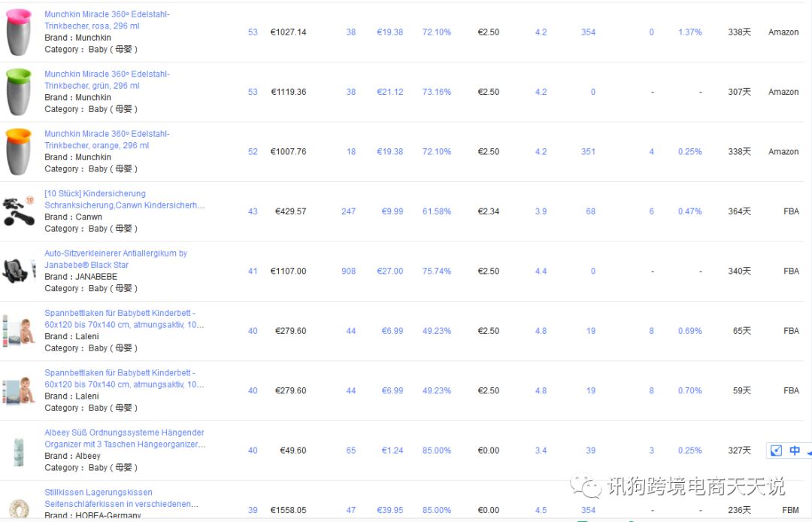
Task: Open the Auto-Sitzverkleinerer Antiallergikum product link
Action: coord(116,259)
